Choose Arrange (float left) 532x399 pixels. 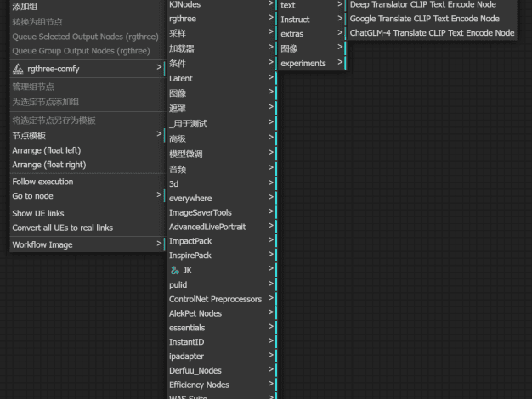tap(88, 150)
